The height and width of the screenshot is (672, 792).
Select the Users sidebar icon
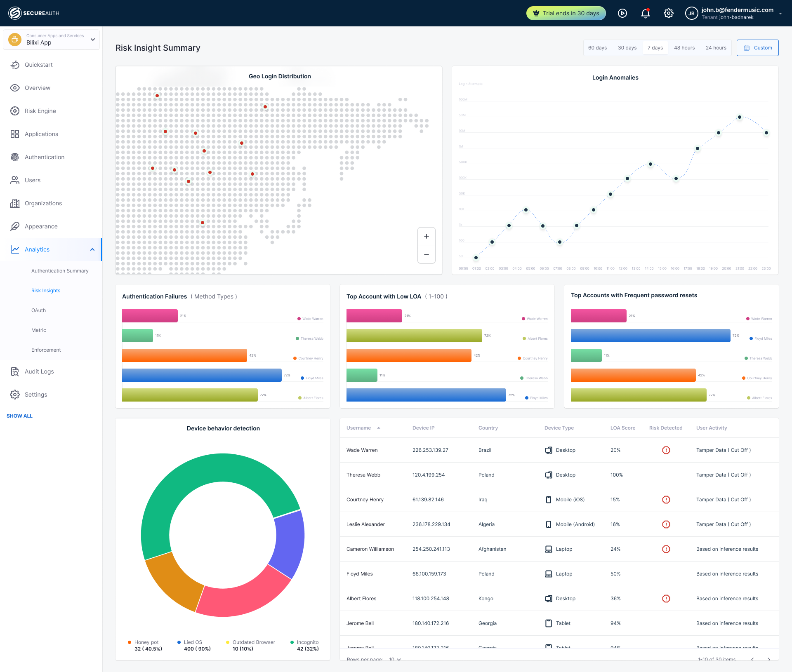click(x=15, y=180)
